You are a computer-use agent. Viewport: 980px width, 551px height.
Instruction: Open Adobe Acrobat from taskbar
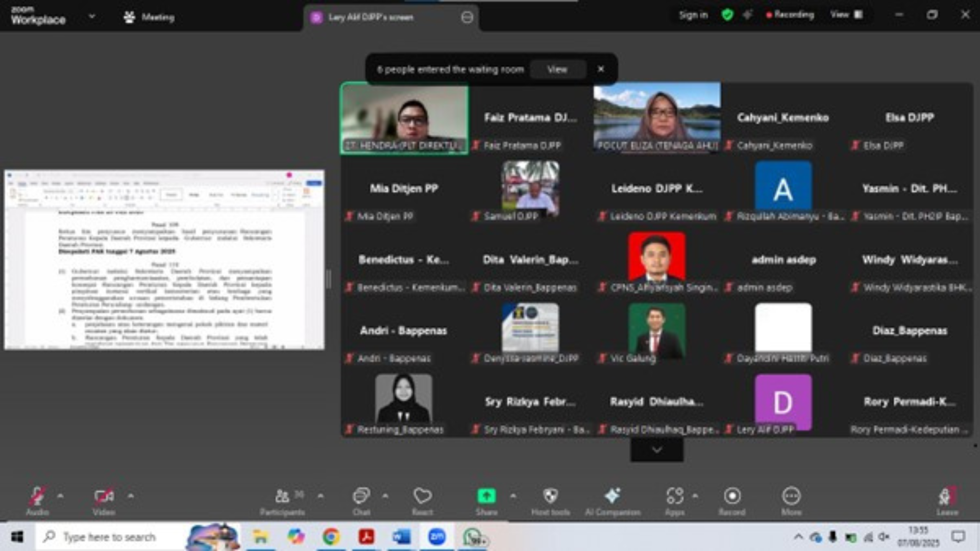(366, 537)
